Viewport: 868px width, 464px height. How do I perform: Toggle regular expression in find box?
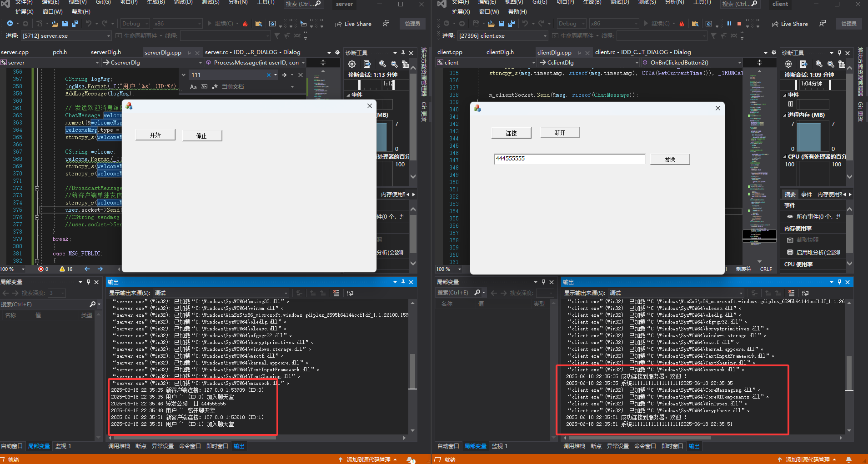pos(215,86)
